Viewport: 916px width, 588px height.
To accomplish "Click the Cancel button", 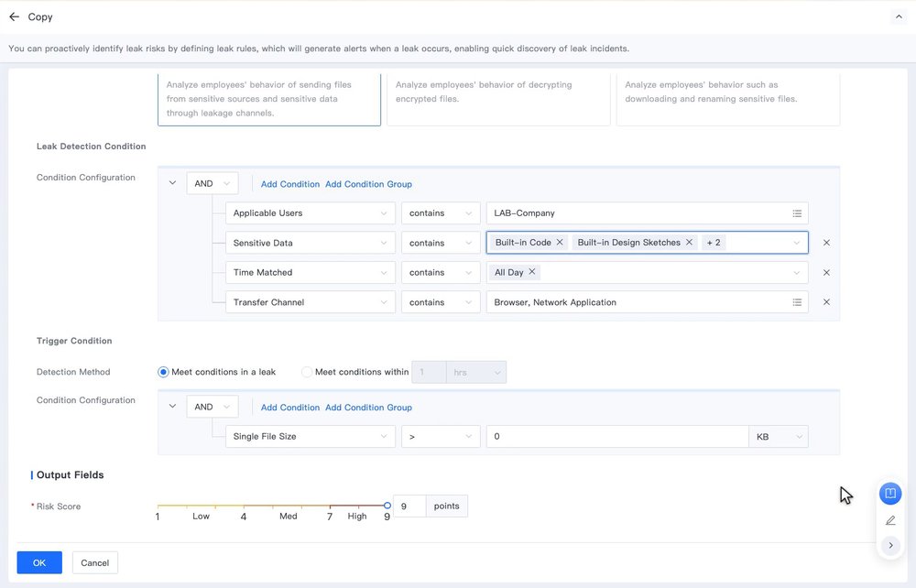I will 94,563.
